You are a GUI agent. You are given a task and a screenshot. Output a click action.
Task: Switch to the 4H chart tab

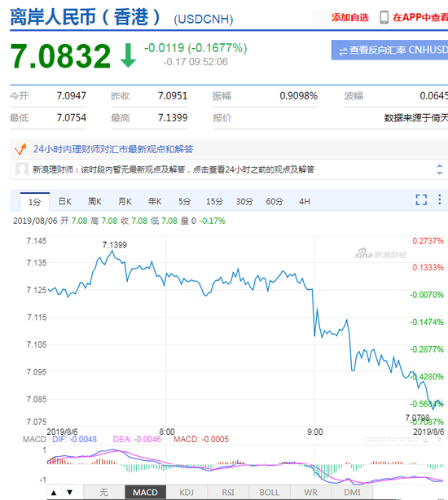pyautogui.click(x=305, y=201)
